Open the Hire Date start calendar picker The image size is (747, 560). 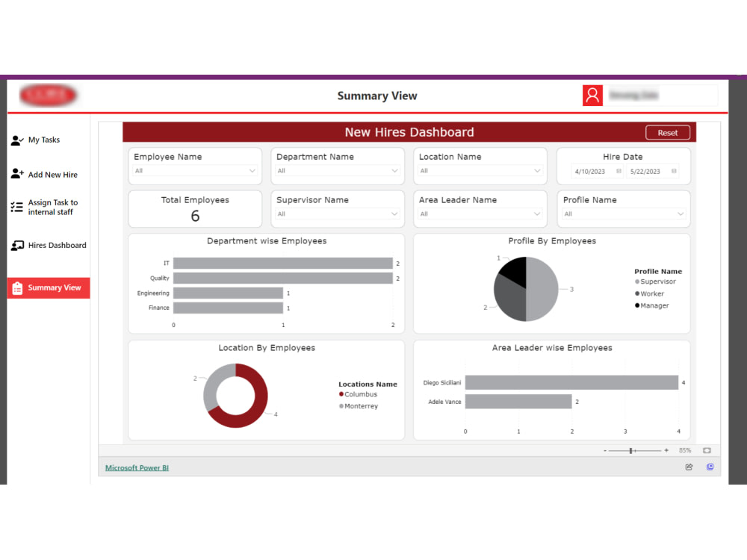pyautogui.click(x=619, y=171)
